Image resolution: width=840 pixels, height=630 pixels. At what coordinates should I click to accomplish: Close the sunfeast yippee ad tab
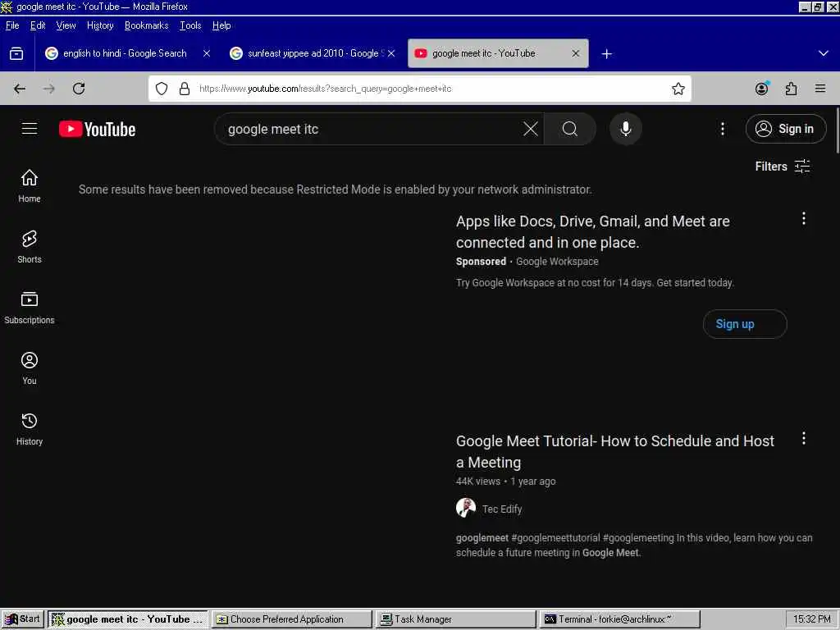coord(391,53)
